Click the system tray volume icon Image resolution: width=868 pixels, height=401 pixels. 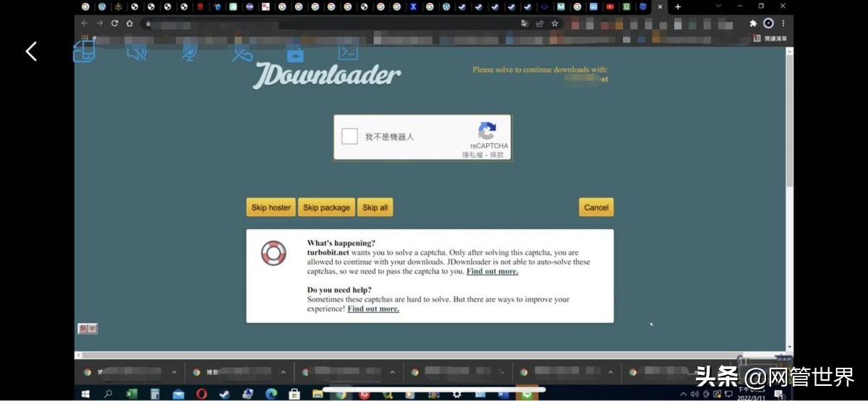(x=695, y=394)
